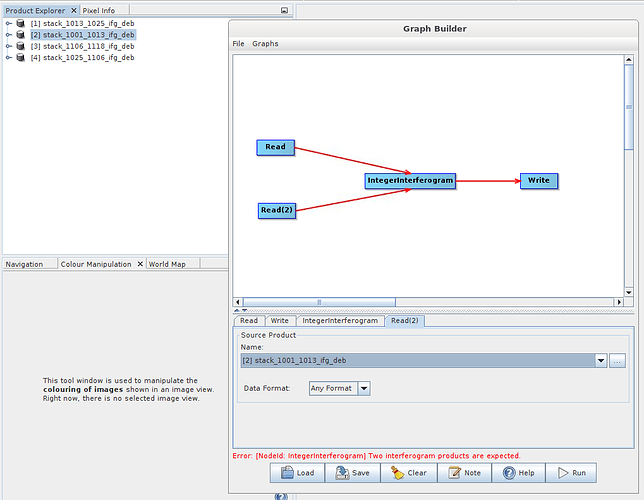Screen dimensions: 644x500
Task: Open the source product Name dropdown
Action: [601, 361]
